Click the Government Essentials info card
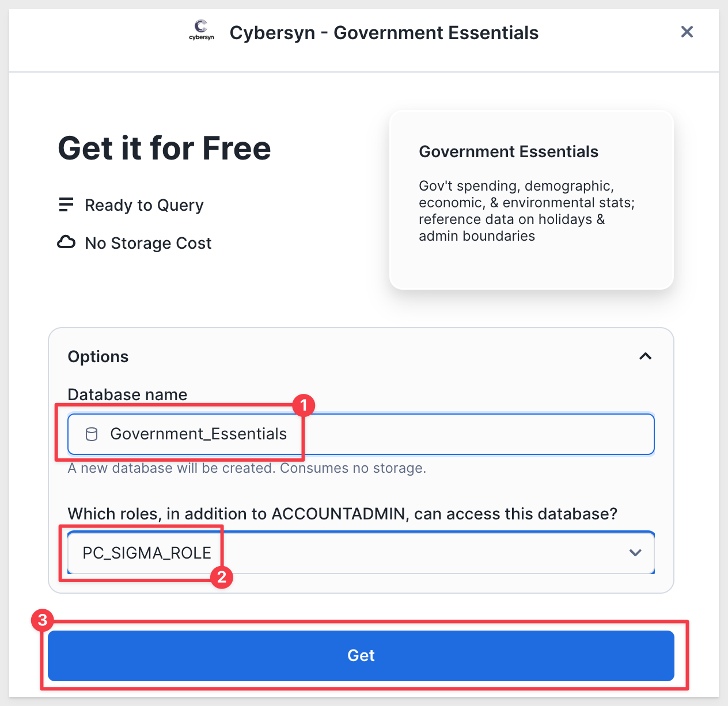 tap(532, 200)
